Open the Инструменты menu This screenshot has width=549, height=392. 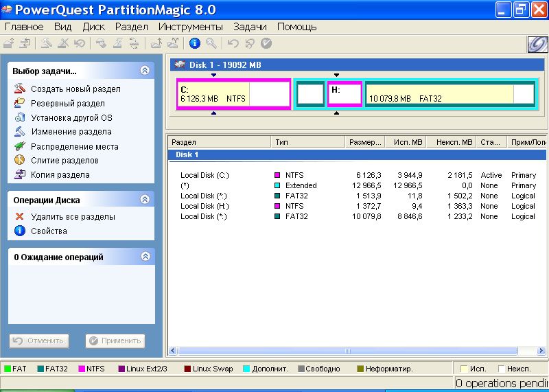(190, 27)
